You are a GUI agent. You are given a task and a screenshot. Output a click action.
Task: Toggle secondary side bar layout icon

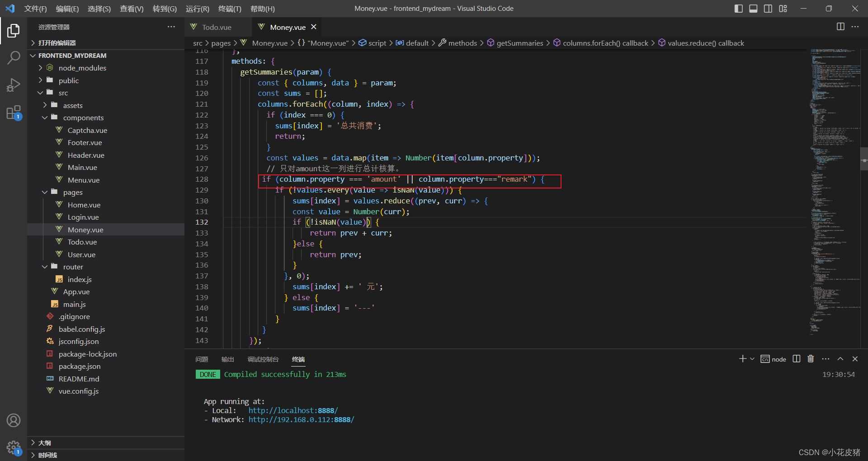[768, 9]
